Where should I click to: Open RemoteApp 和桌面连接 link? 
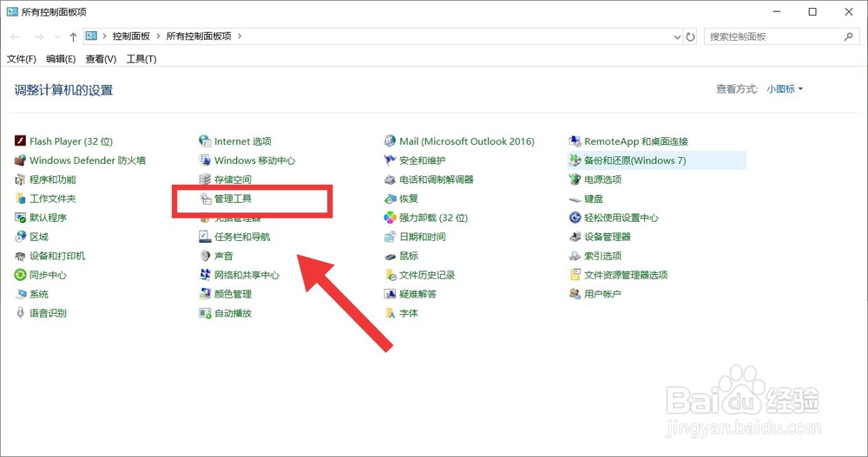click(x=636, y=141)
